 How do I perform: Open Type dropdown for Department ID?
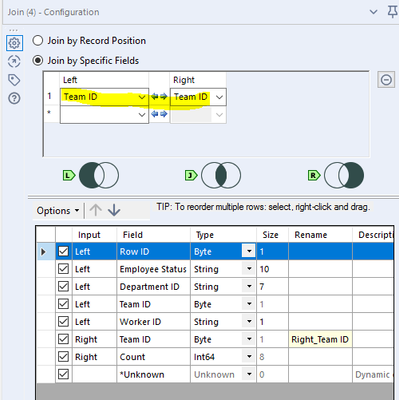(249, 286)
